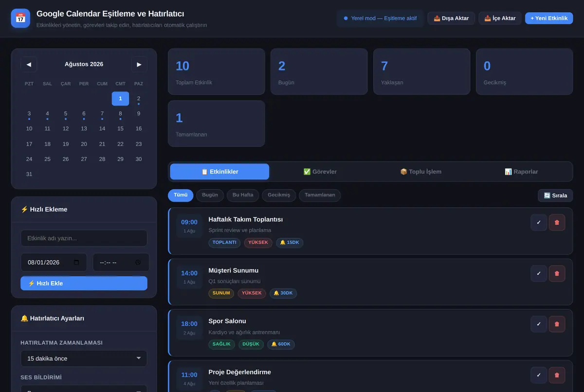584x392 pixels.
Task: Select August 2 in calendar
Action: click(139, 99)
